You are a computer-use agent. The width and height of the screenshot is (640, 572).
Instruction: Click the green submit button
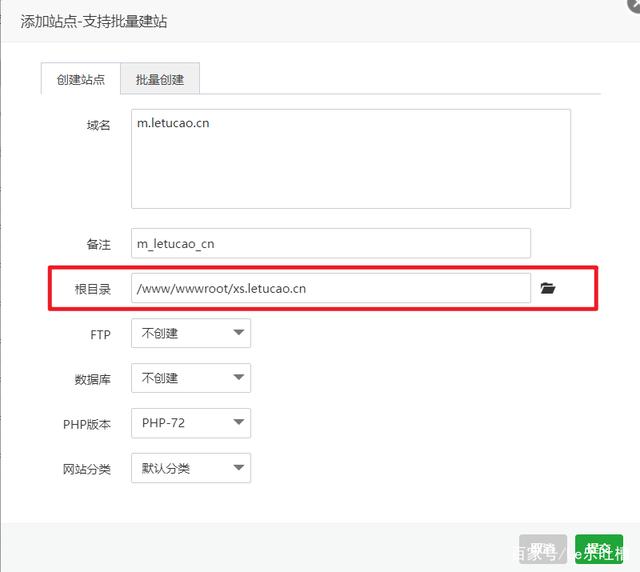(599, 549)
